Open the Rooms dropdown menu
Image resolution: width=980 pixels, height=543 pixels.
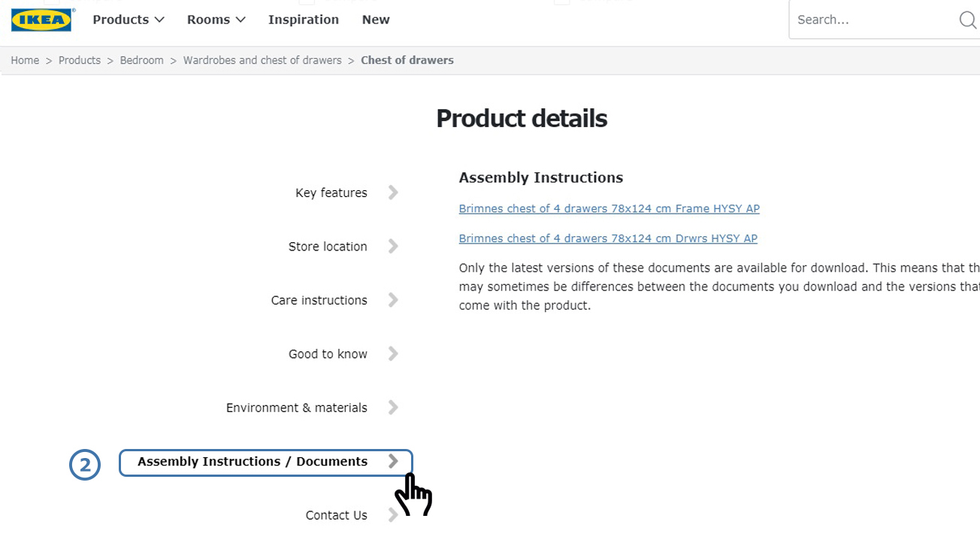216,20
